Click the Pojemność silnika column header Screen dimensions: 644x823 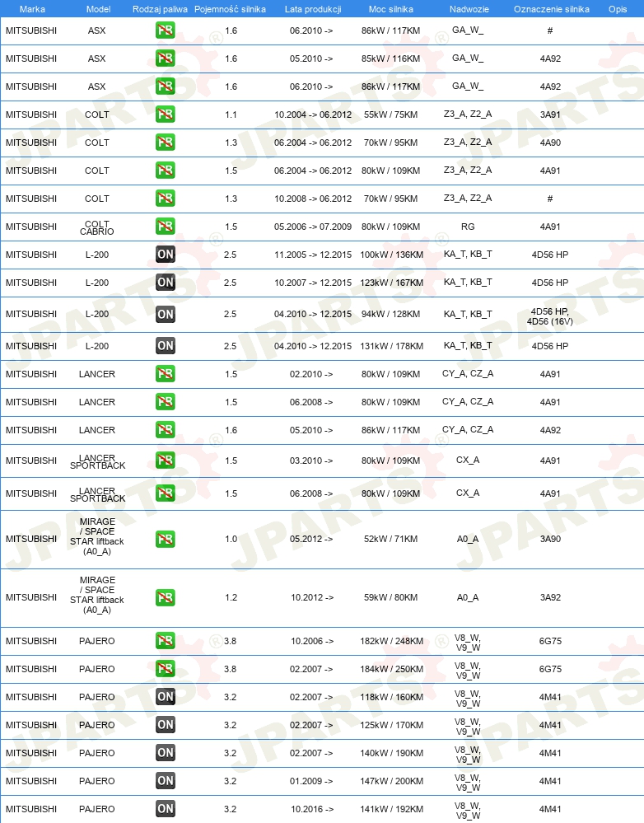point(230,9)
